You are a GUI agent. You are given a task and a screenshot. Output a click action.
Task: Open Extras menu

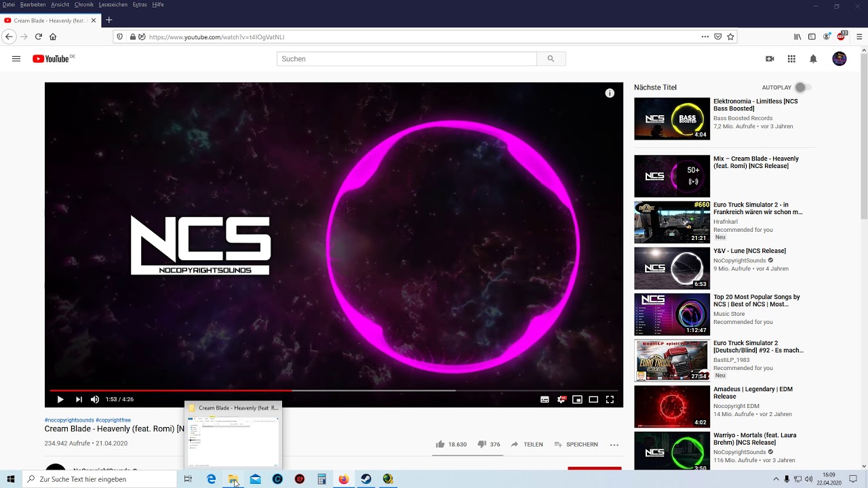tap(140, 5)
